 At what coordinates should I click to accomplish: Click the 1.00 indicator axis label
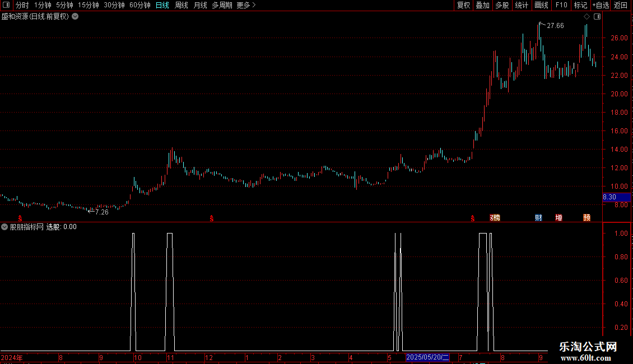click(x=621, y=234)
